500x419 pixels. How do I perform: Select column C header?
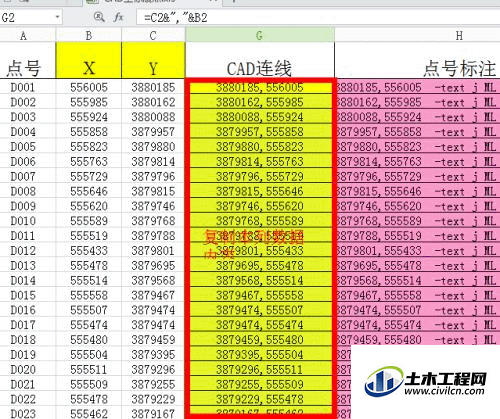click(x=153, y=35)
